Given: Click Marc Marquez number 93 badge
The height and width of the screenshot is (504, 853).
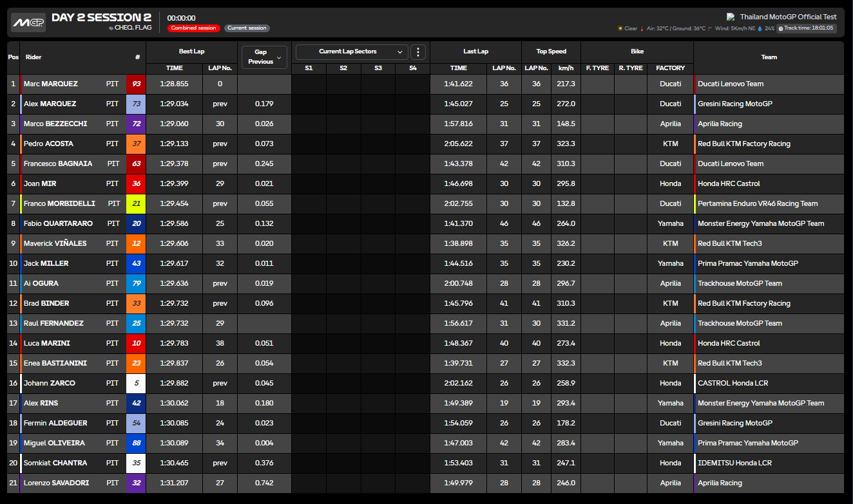Looking at the screenshot, I should tap(136, 84).
